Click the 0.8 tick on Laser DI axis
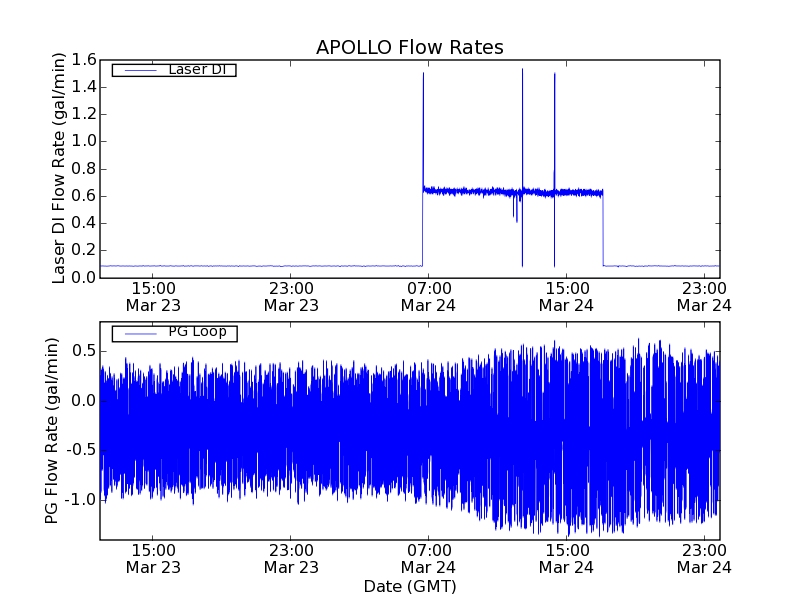This screenshot has width=800, height=600. click(x=84, y=169)
